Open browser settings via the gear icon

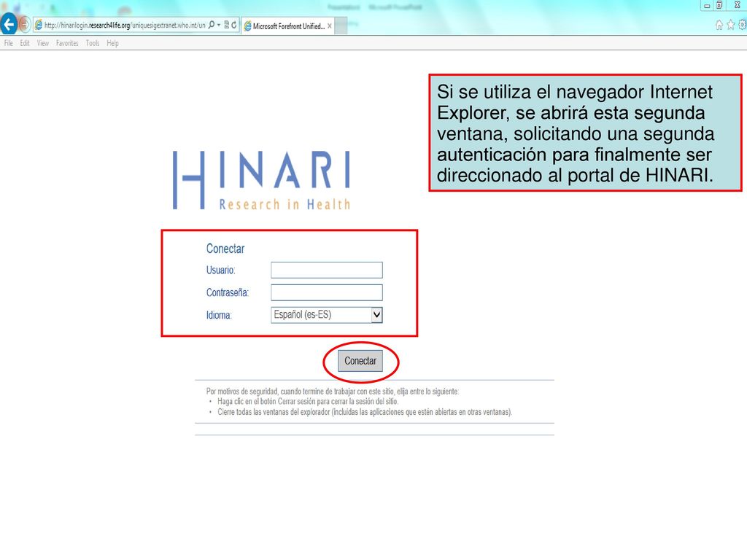(x=742, y=25)
